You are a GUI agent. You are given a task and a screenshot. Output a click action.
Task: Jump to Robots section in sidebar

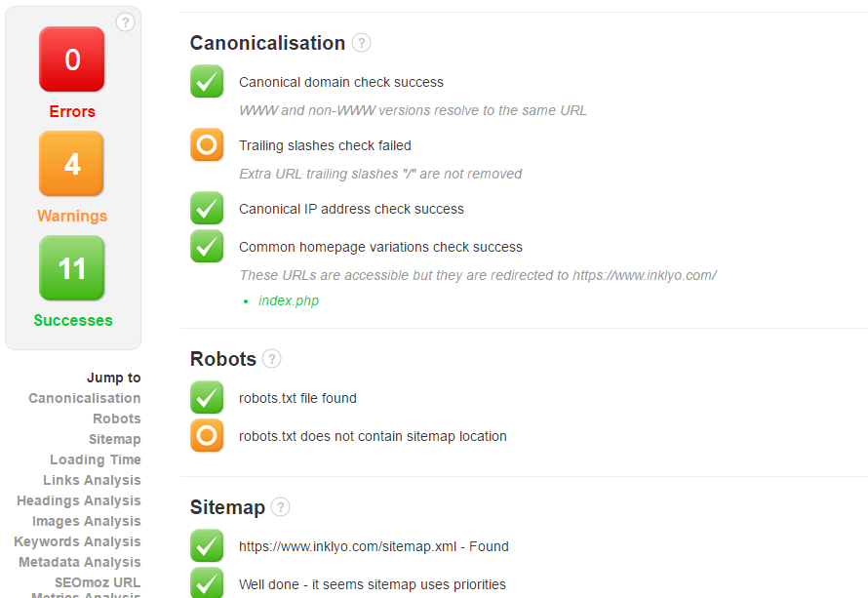(x=117, y=419)
